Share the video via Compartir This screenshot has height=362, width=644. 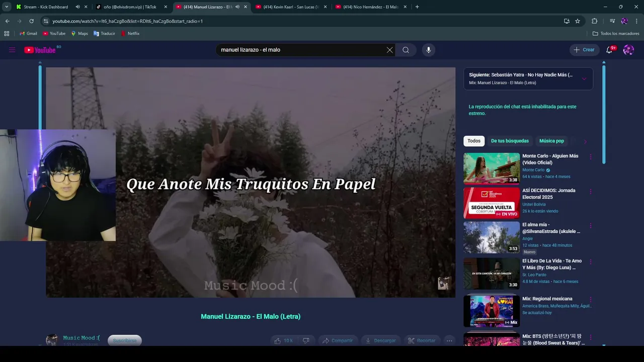point(338,340)
